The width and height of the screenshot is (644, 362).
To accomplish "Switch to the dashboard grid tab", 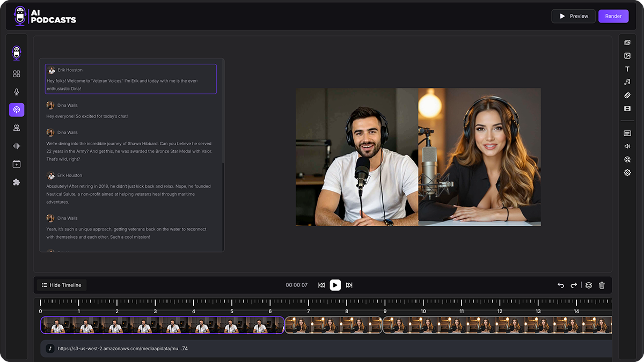I will coord(17,74).
